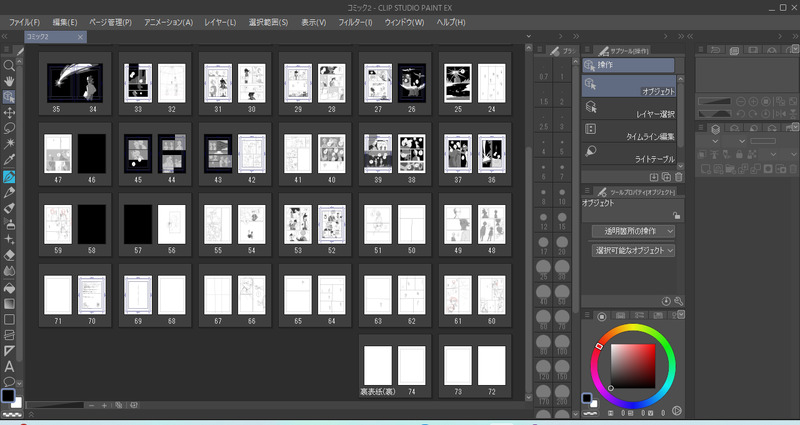Open the ファイル(F) menu
The height and width of the screenshot is (425, 800).
click(x=24, y=22)
